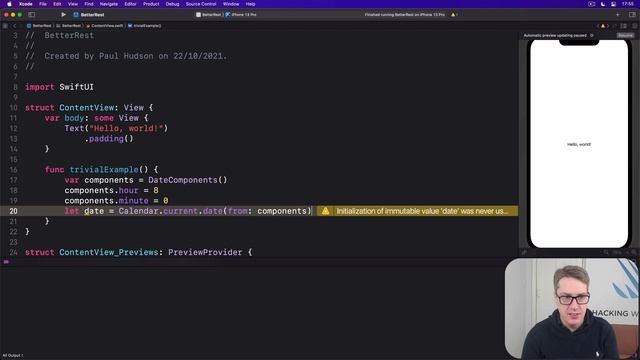Open the Xcode application menu

coord(26,4)
